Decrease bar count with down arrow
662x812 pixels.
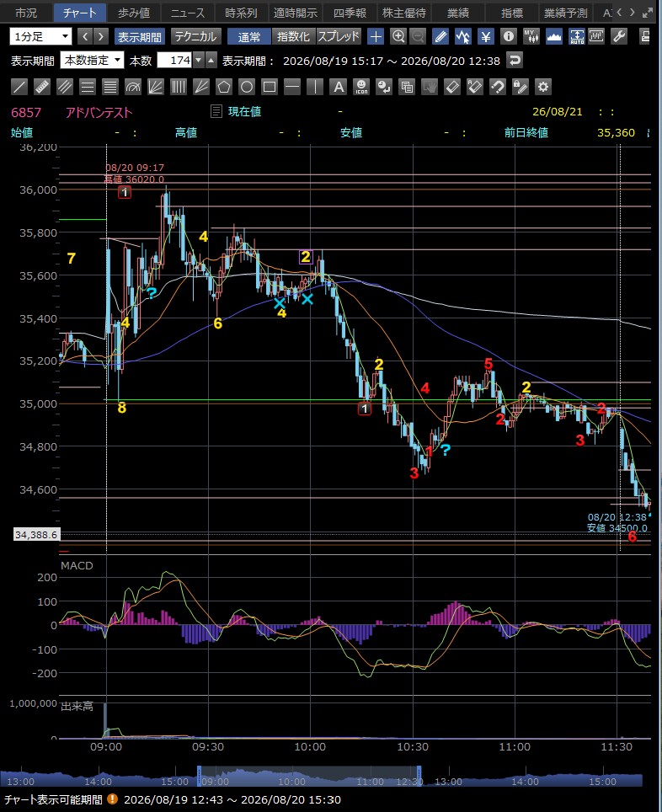coord(199,60)
